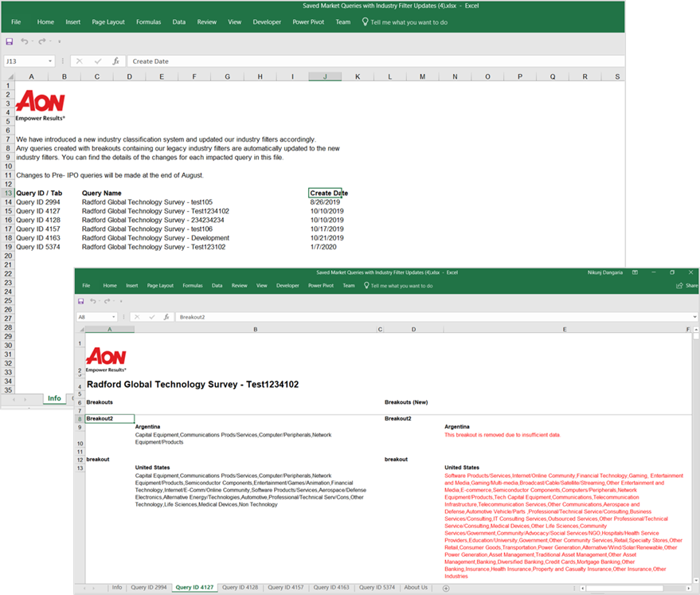Click Redo arrow in front Excel window

108,301
